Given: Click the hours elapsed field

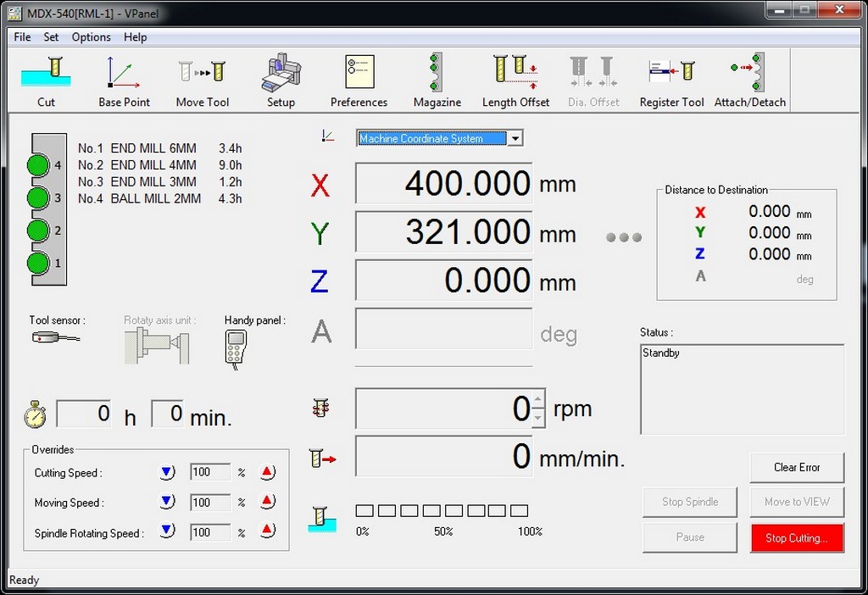Looking at the screenshot, I should click(x=84, y=414).
